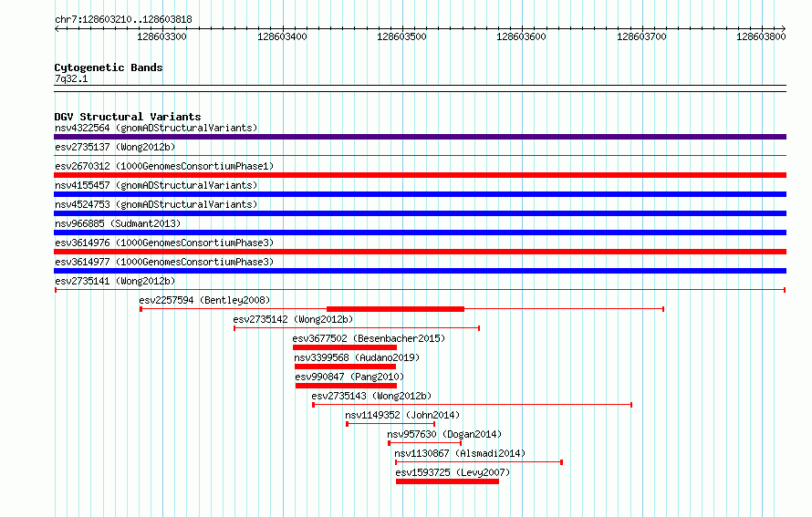Click the nsv4322564 gnomAD variant label
Screen dimensions: 812x517
(156, 128)
